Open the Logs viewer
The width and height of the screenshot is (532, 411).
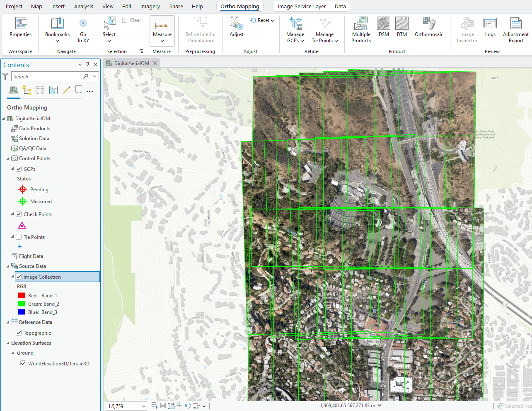[490, 27]
